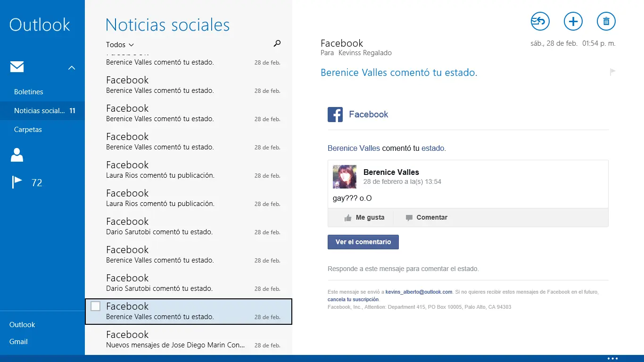
Task: Click the sender name Facebook in reading pane
Action: click(342, 43)
